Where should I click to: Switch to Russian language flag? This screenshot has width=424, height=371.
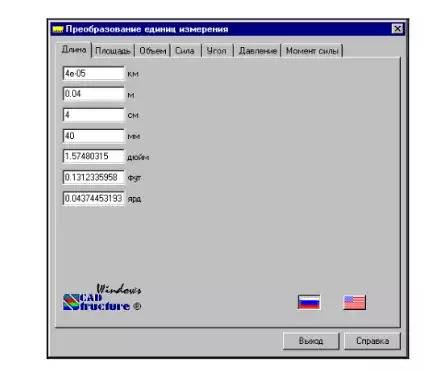(x=309, y=302)
